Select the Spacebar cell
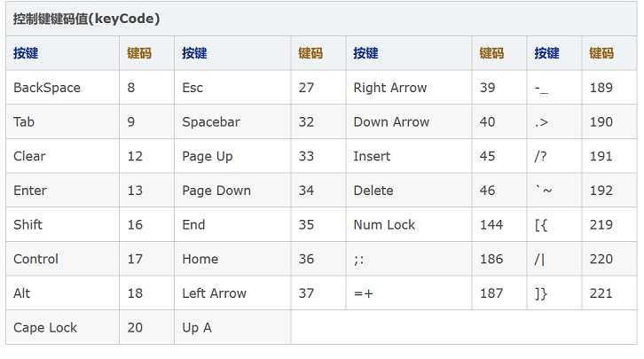644x359 pixels. (211, 122)
